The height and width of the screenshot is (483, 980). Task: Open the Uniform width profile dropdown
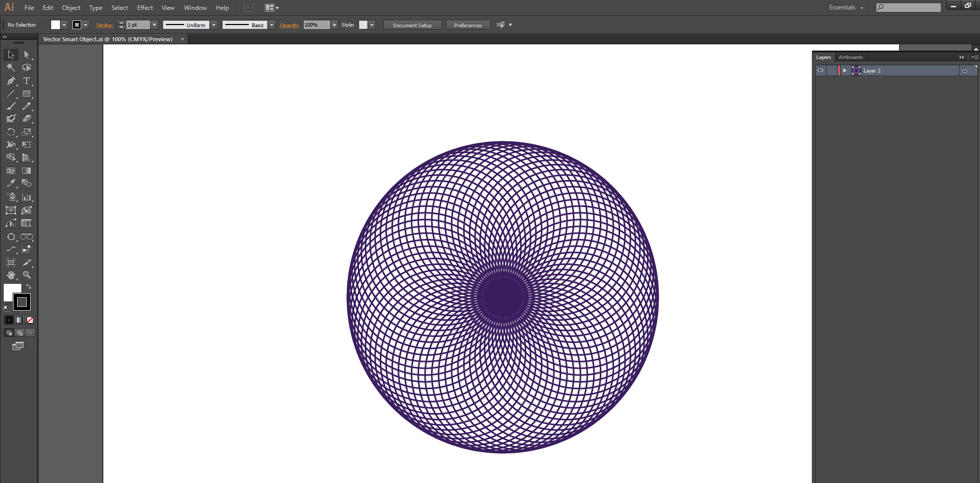coord(214,25)
